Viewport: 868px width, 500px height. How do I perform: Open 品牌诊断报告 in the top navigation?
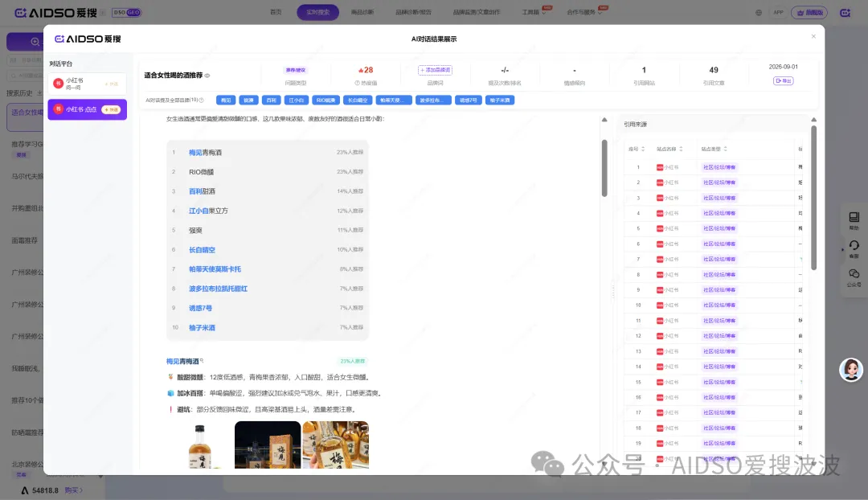pyautogui.click(x=414, y=12)
